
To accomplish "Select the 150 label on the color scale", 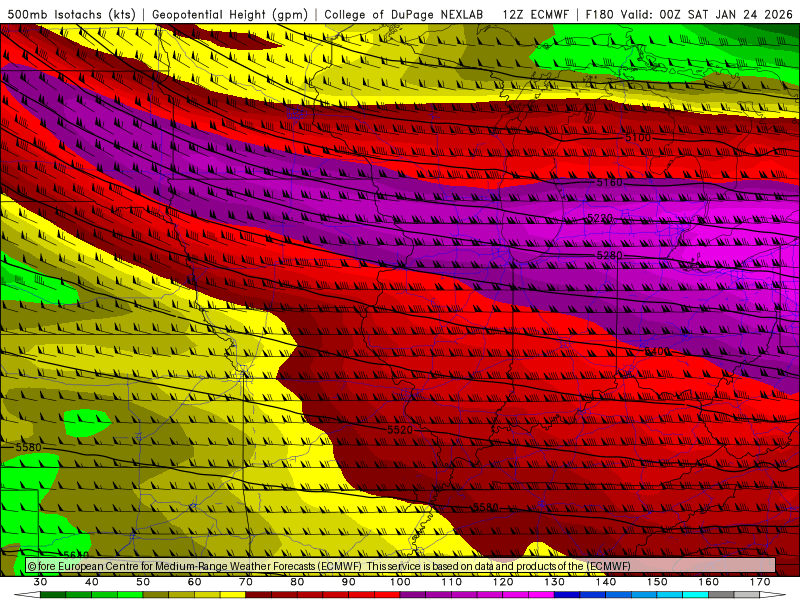I will point(657,582).
